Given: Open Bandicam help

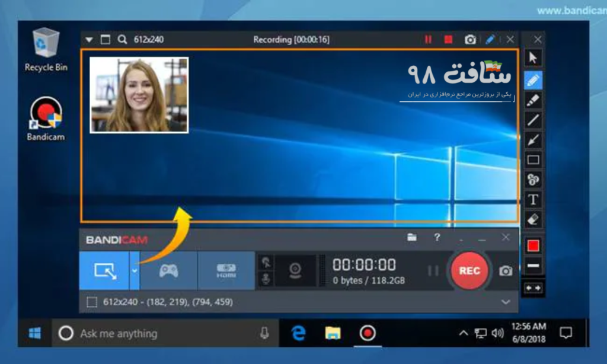Looking at the screenshot, I should click(x=437, y=237).
